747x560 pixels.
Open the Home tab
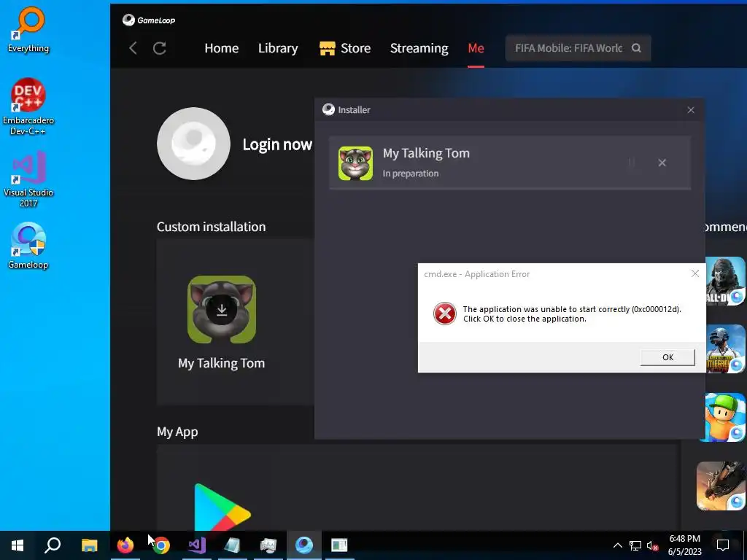(x=222, y=48)
